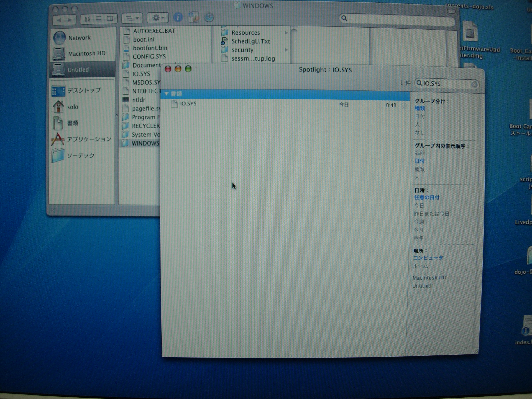Filter Spotlight by 昨日または今日
This screenshot has height=399, width=532.
[x=431, y=214]
